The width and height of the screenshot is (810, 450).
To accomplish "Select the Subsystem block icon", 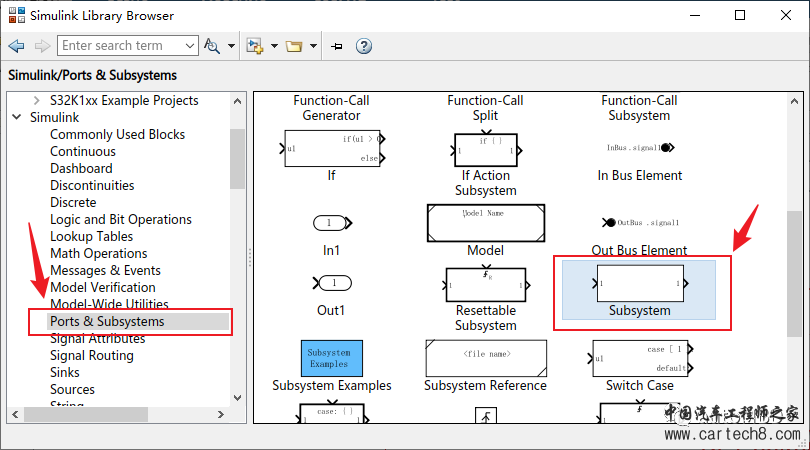I will pyautogui.click(x=640, y=283).
